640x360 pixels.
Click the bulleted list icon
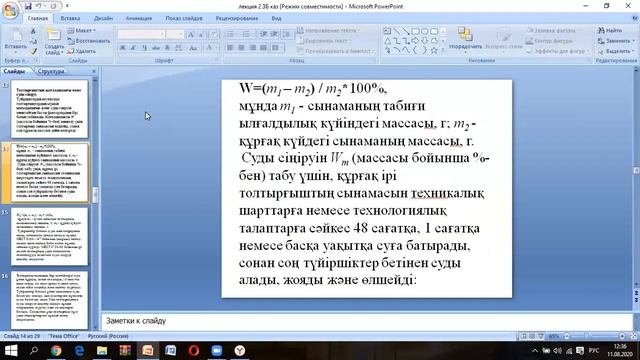[x=232, y=34]
